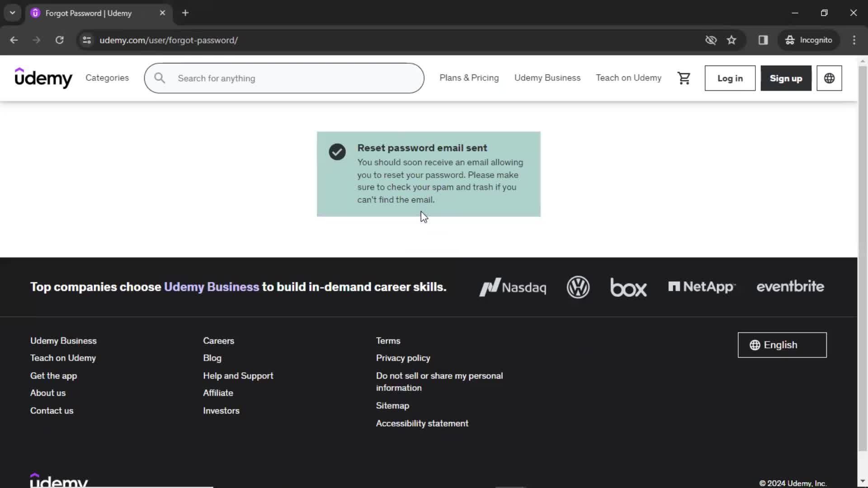Open the Categories navigation dropdown
The width and height of the screenshot is (868, 488).
point(107,78)
